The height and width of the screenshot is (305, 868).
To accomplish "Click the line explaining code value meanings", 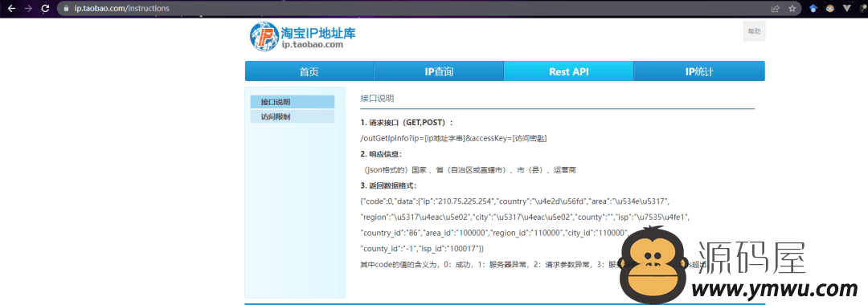I will click(534, 265).
